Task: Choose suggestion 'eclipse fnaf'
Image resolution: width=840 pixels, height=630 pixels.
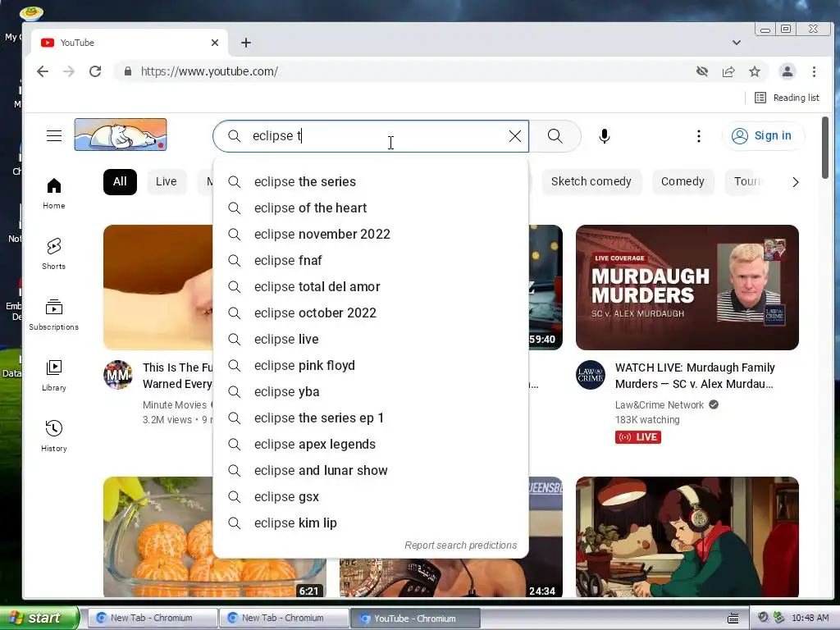Action: pos(371,260)
